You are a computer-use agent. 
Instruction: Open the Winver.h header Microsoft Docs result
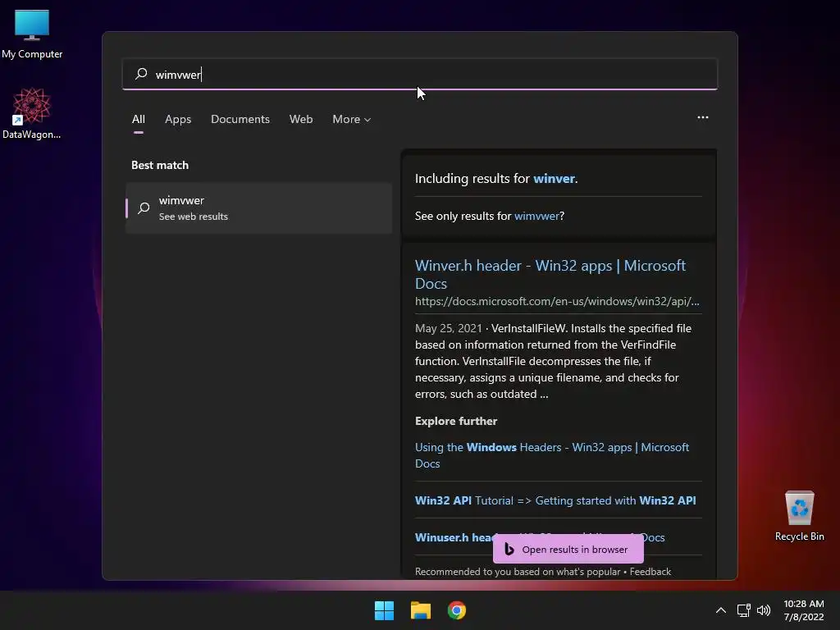[550, 274]
